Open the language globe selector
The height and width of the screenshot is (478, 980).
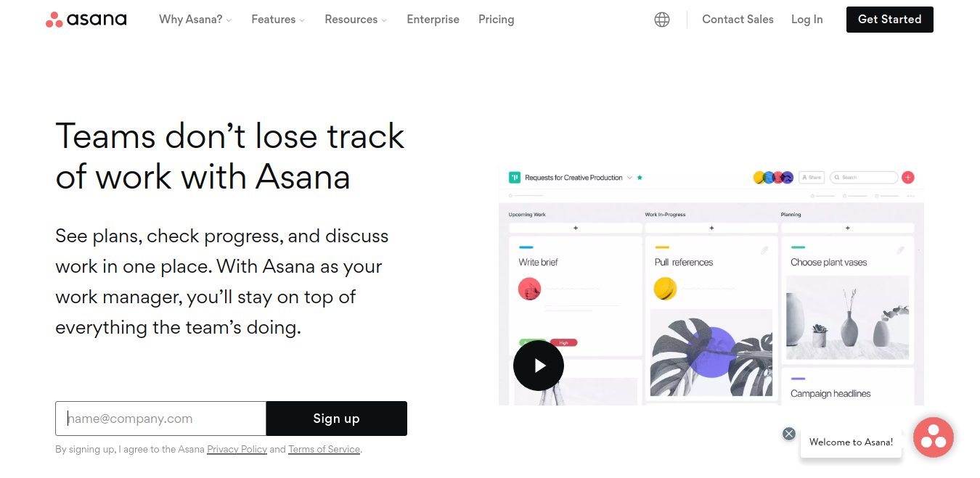pos(662,20)
